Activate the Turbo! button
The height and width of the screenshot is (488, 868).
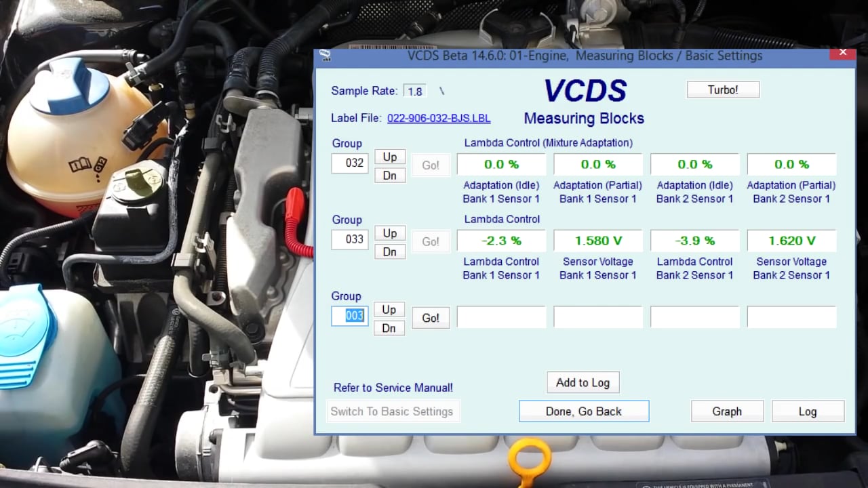723,89
